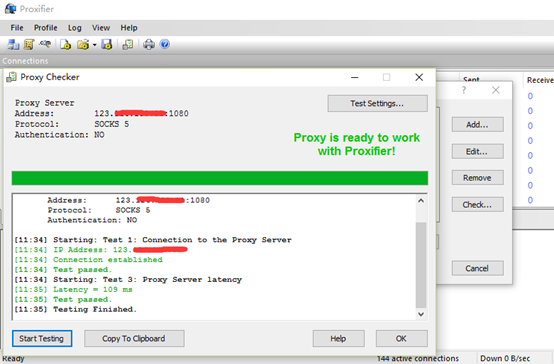This screenshot has width=554, height=364.
Task: Click Start Testing button
Action: click(42, 339)
